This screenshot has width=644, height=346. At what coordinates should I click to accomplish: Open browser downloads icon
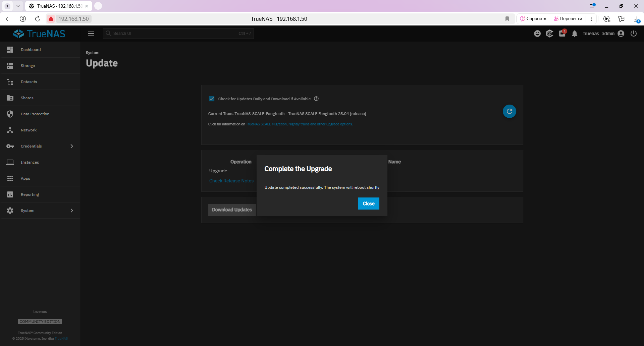(636, 19)
